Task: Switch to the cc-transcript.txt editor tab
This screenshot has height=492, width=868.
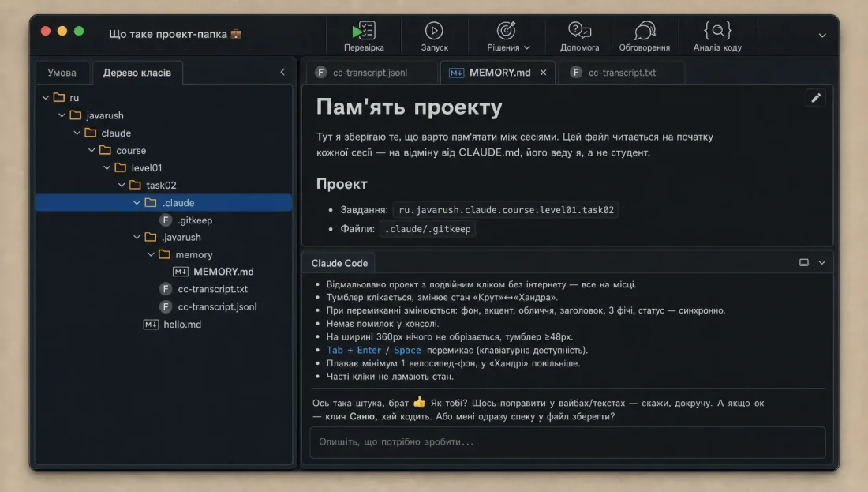Action: 622,73
